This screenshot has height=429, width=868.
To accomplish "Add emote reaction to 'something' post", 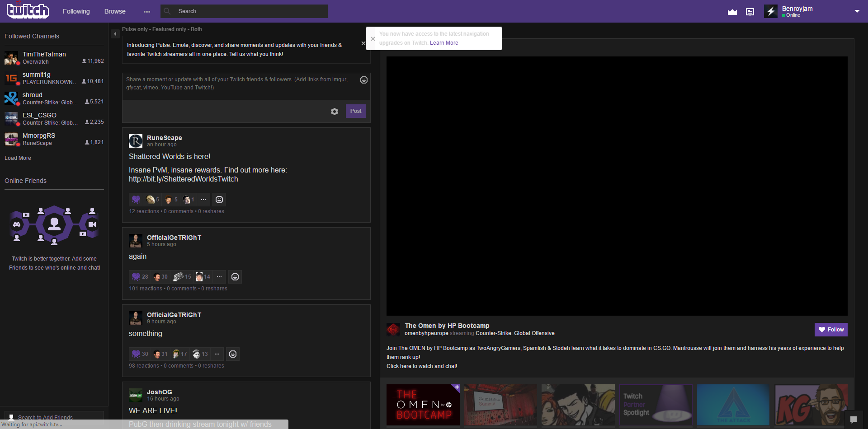I will tap(233, 354).
